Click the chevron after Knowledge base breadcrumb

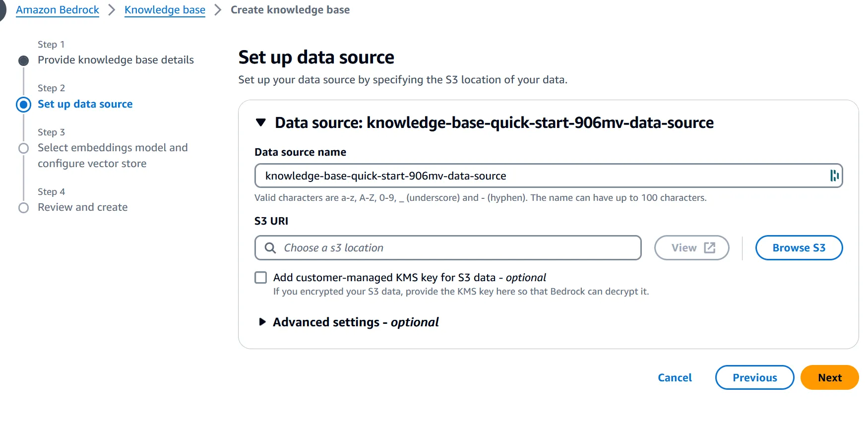[x=217, y=9]
